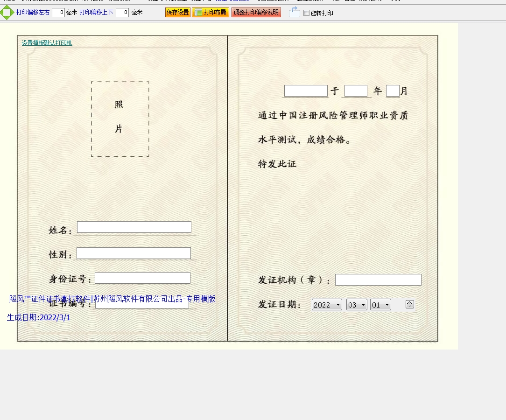The width and height of the screenshot is (506, 420).
Task: Click the 姓名 input field
Action: click(x=134, y=227)
